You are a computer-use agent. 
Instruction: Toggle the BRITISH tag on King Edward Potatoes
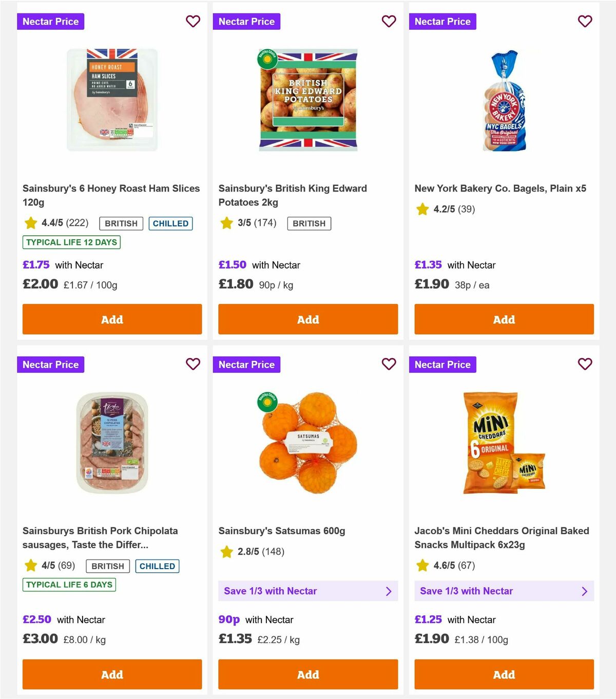coord(309,223)
